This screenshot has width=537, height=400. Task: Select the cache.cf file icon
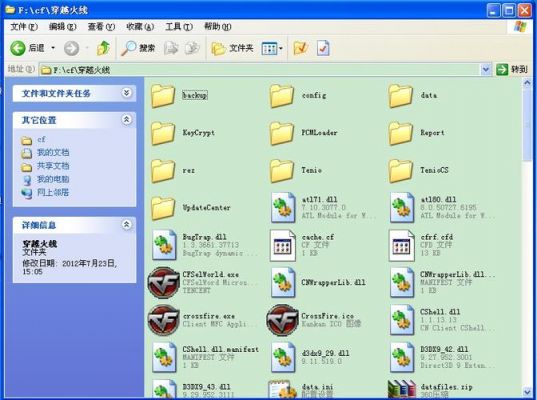pyautogui.click(x=283, y=246)
